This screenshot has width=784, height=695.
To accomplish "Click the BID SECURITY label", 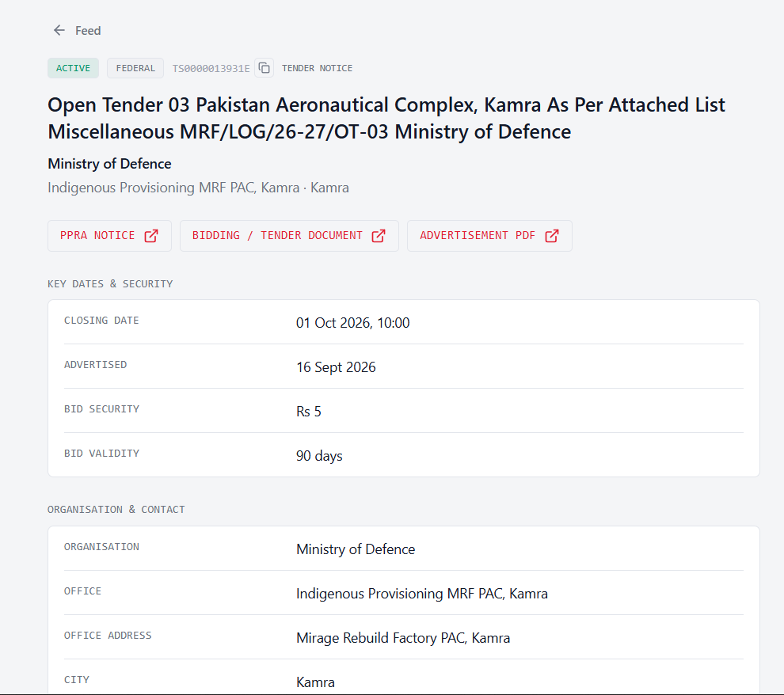I will coord(101,409).
